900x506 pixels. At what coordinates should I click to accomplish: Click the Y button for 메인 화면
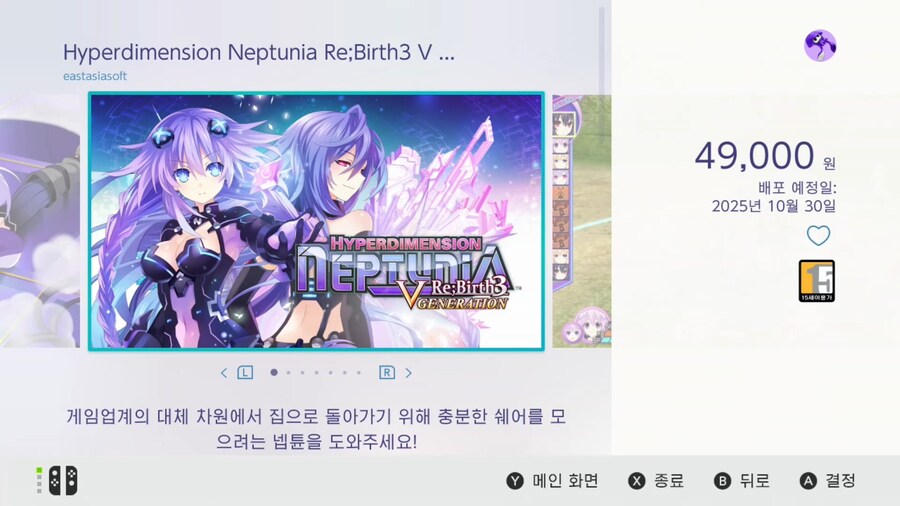click(515, 481)
